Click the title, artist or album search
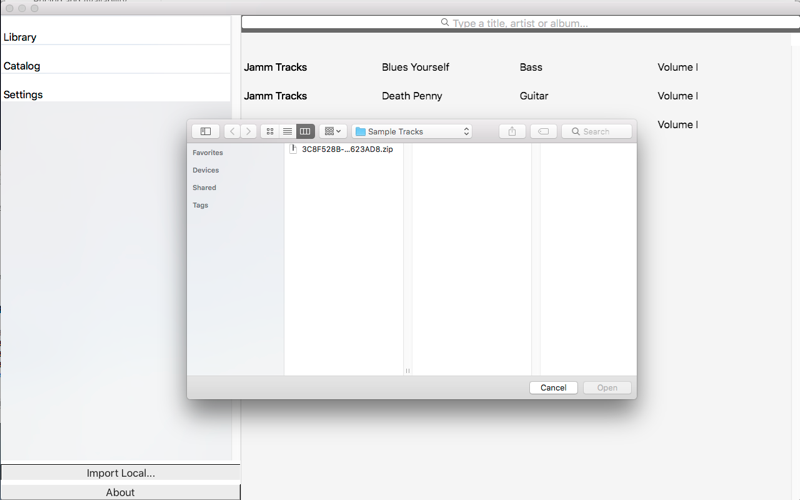The width and height of the screenshot is (800, 500). tap(520, 22)
